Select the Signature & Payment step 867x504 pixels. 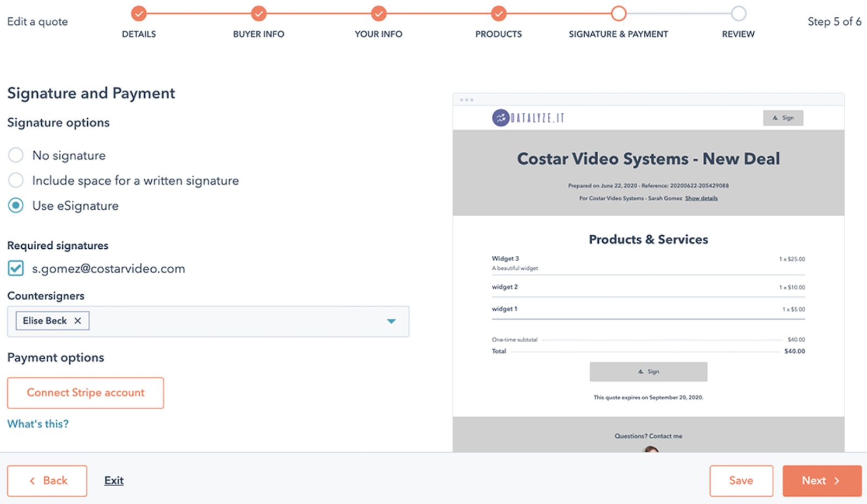pos(618,14)
